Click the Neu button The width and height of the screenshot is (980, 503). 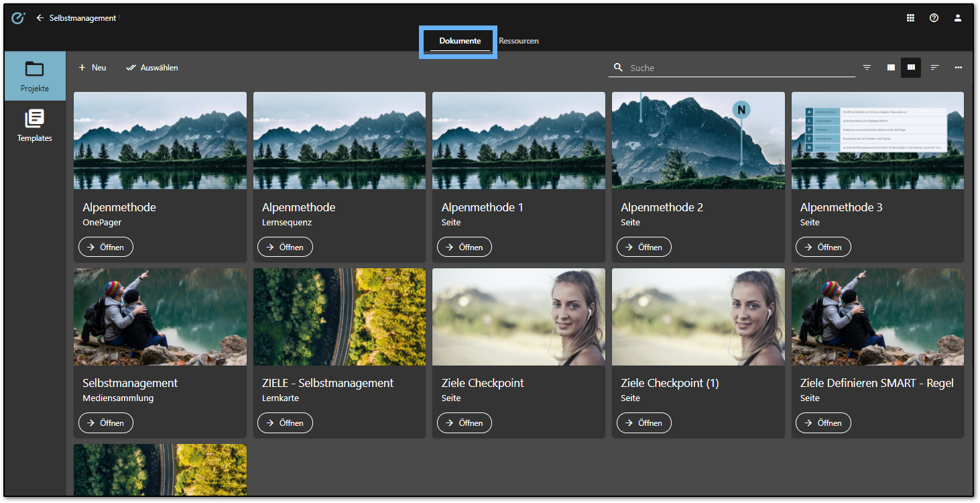click(x=93, y=68)
